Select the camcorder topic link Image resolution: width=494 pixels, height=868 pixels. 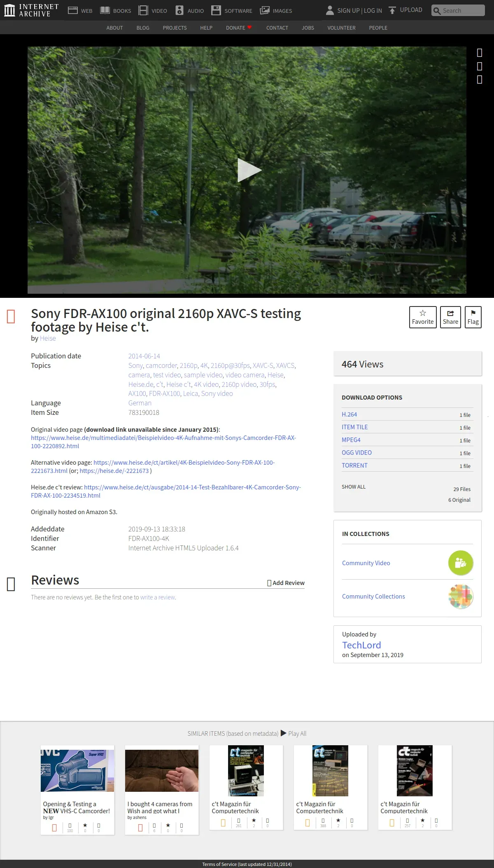point(161,365)
